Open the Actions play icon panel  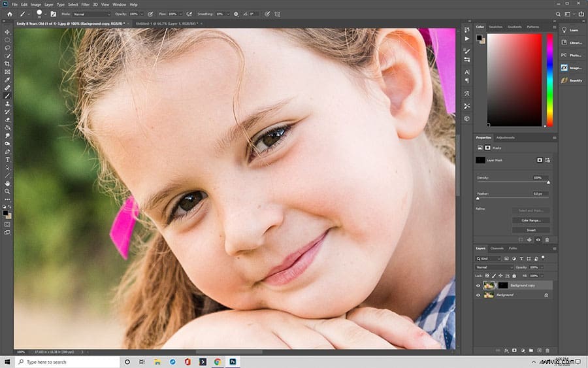pyautogui.click(x=467, y=39)
